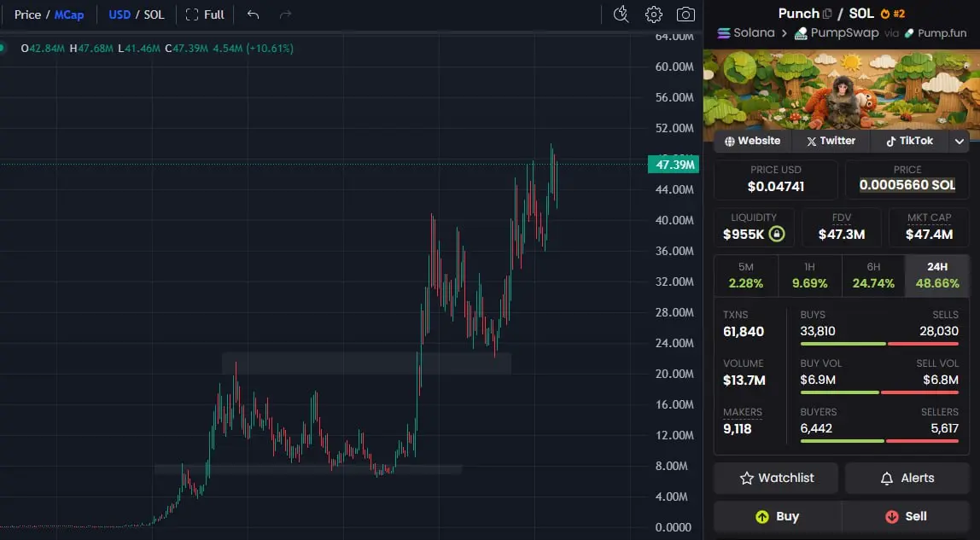This screenshot has height=540, width=980.
Task: Click the Solana chain label
Action: [x=754, y=33]
